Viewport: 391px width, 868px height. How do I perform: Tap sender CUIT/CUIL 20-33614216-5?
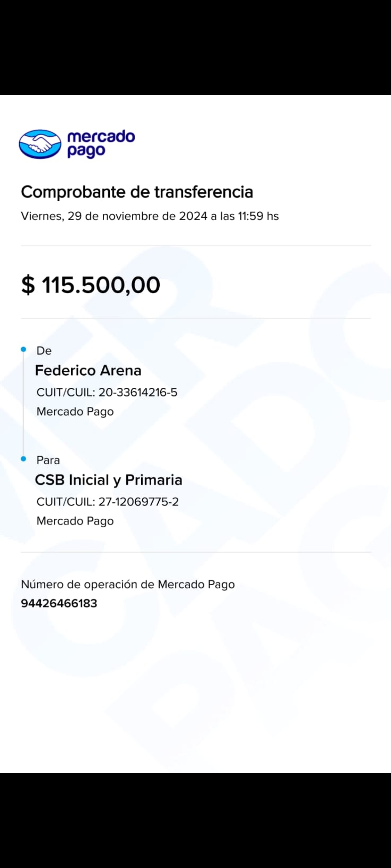point(107,392)
